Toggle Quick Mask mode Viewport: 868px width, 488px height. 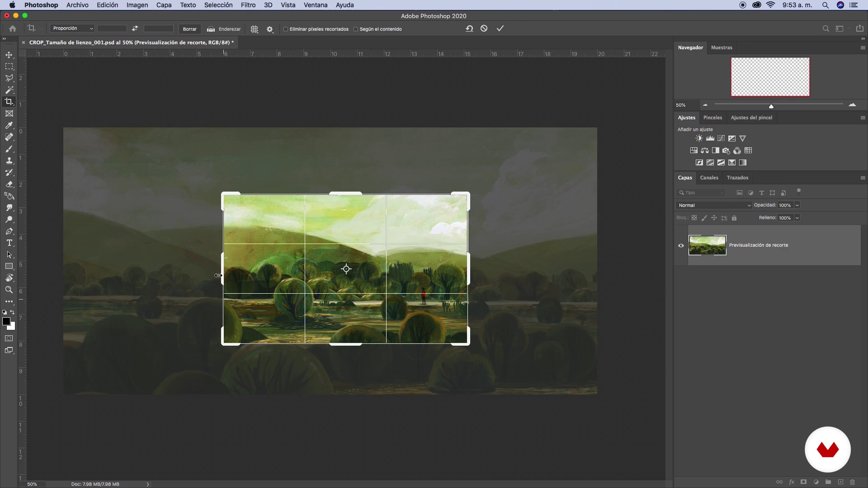pyautogui.click(x=9, y=338)
